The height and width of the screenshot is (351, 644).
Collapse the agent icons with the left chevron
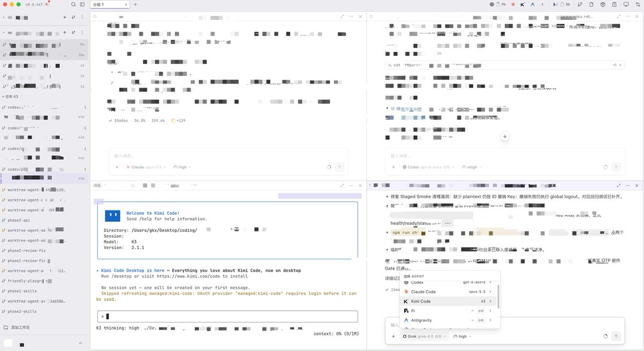point(542,4)
